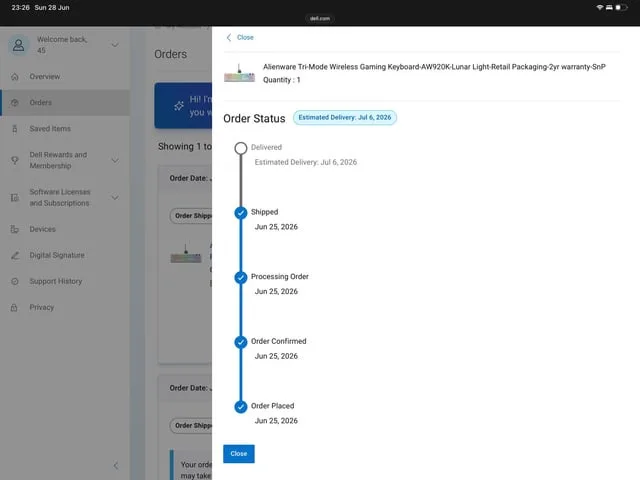Open Saved Items in the sidebar

click(x=50, y=129)
